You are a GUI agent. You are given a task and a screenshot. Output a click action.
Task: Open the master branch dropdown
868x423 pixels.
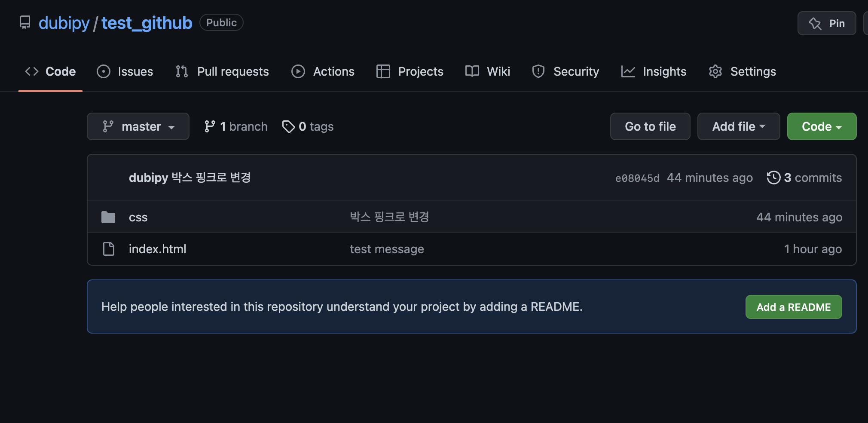[138, 126]
